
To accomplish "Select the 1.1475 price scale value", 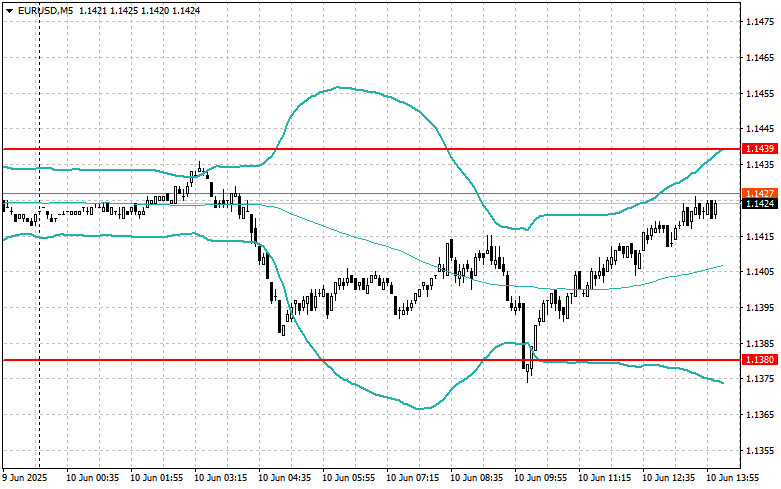I will [760, 22].
